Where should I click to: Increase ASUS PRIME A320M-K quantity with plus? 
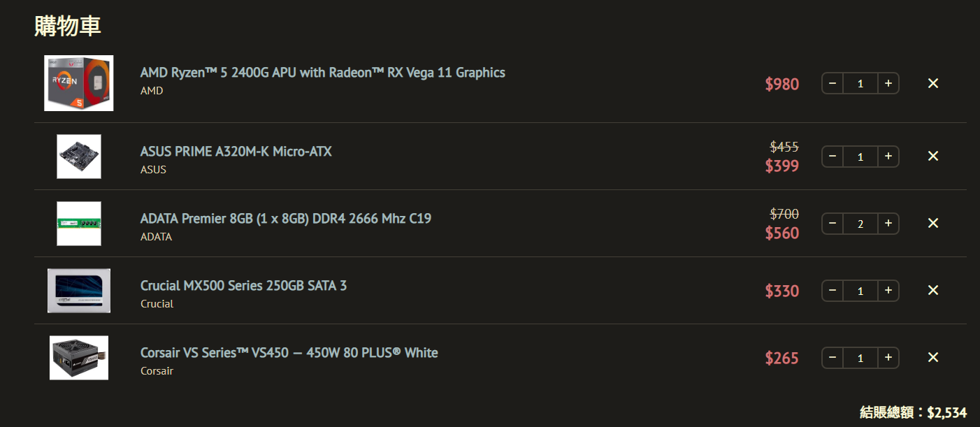point(888,156)
